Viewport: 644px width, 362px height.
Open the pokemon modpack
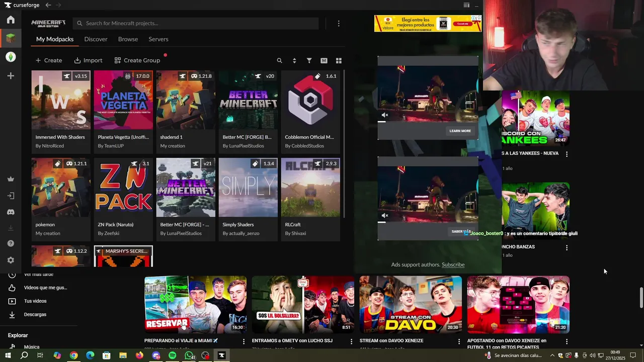point(61,199)
